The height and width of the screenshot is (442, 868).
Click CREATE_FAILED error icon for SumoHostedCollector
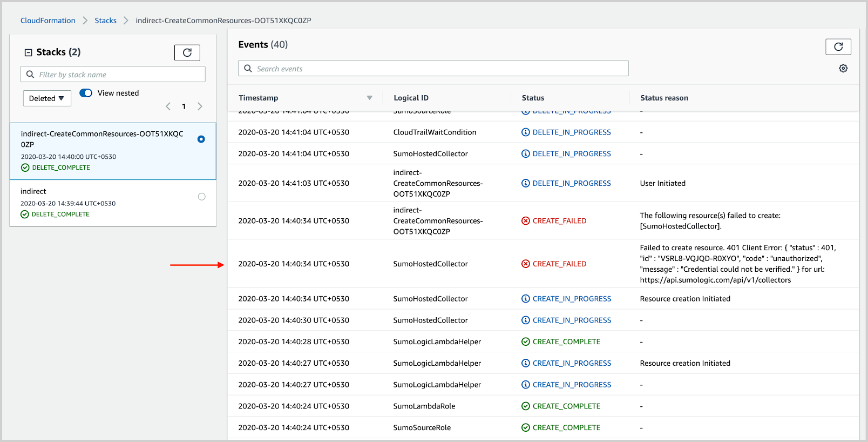pyautogui.click(x=525, y=264)
